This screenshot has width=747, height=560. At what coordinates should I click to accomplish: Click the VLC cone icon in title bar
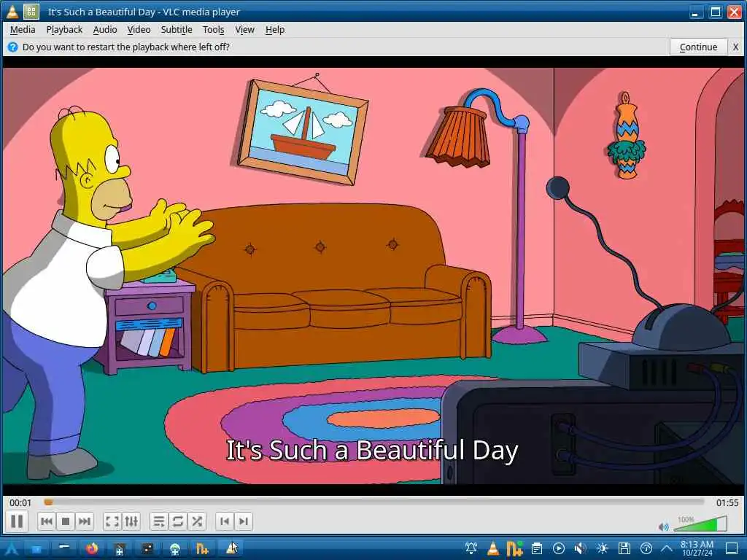point(12,12)
